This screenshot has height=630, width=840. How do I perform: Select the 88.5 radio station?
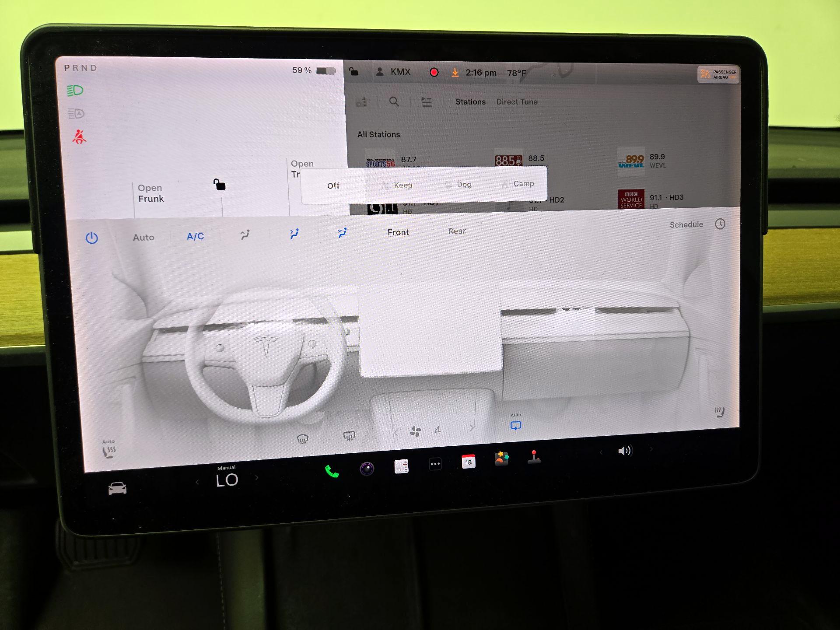coord(520,160)
